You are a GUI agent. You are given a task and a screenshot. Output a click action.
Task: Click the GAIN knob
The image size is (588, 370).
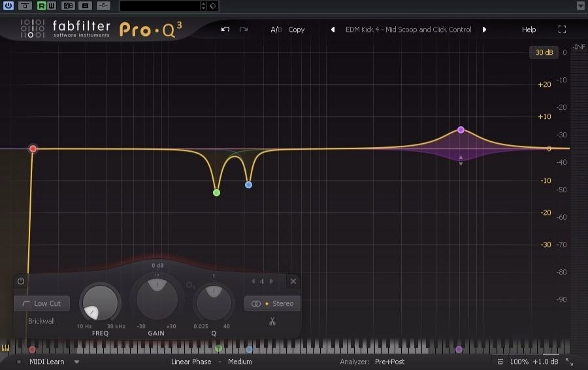(157, 298)
